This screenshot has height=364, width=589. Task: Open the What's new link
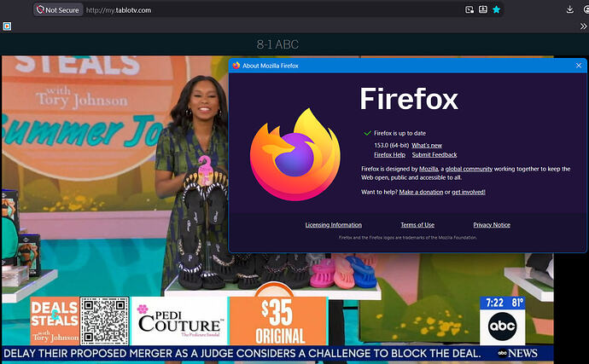coord(427,145)
